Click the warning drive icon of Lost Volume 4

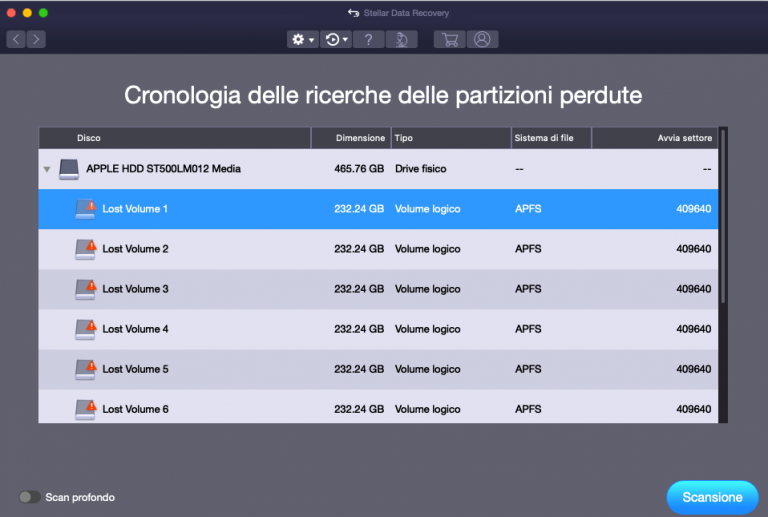[x=86, y=329]
